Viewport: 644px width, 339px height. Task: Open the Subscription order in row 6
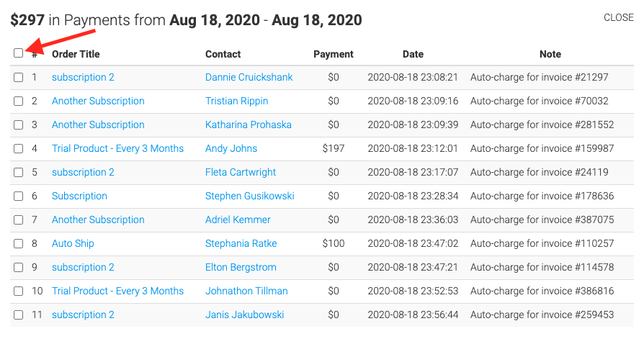click(79, 196)
